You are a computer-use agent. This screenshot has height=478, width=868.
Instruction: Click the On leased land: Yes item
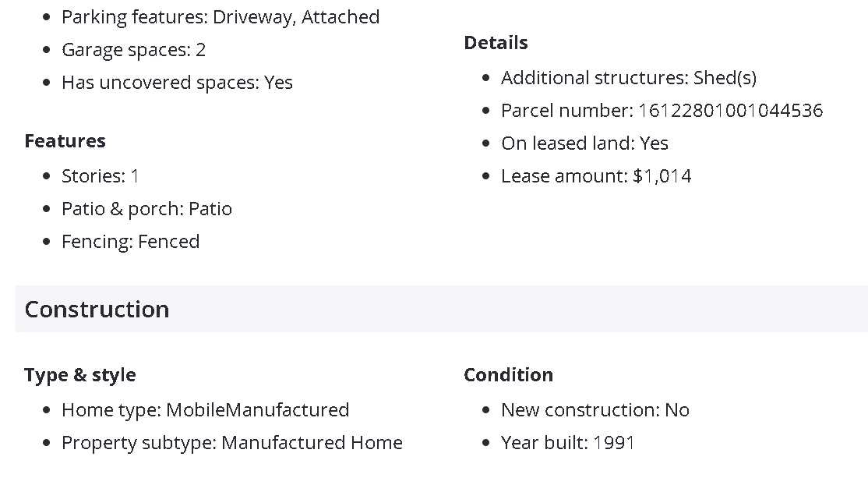click(584, 143)
